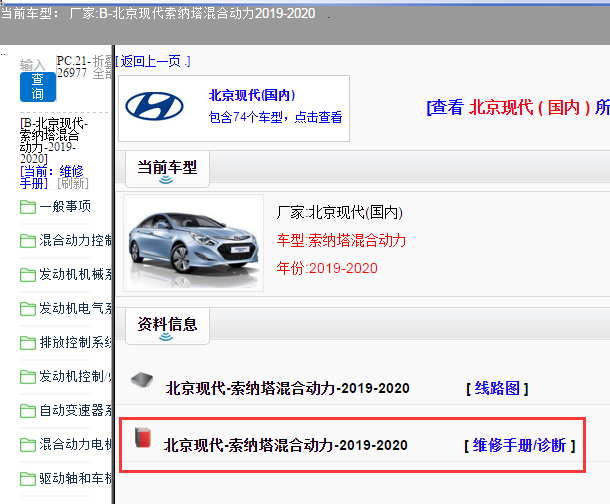Click the 年份:2019-2020 red text
The width and height of the screenshot is (610, 504).
click(x=327, y=268)
